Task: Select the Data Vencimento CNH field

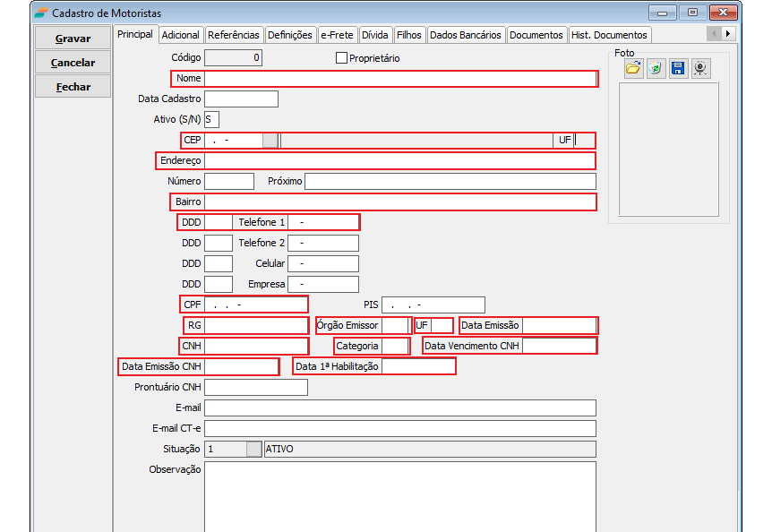Action: pos(559,346)
